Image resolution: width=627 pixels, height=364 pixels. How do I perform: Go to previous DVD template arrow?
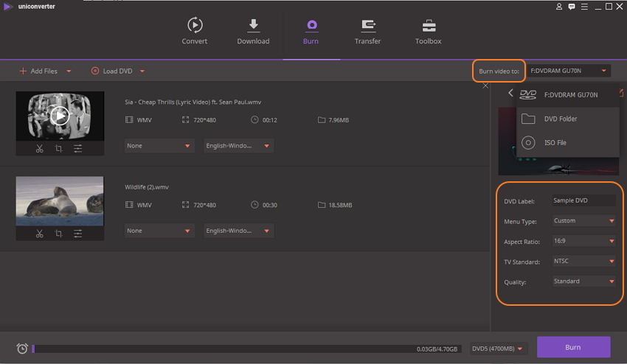(510, 93)
